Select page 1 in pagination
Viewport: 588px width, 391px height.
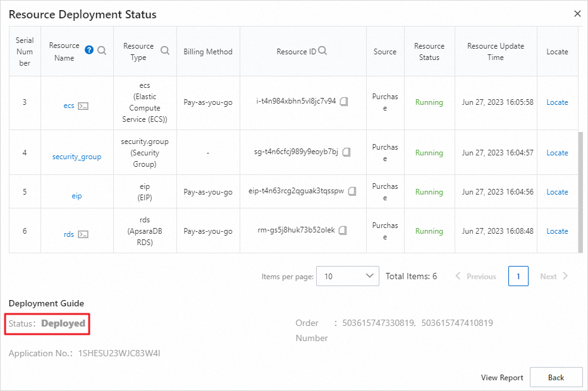pyautogui.click(x=518, y=277)
